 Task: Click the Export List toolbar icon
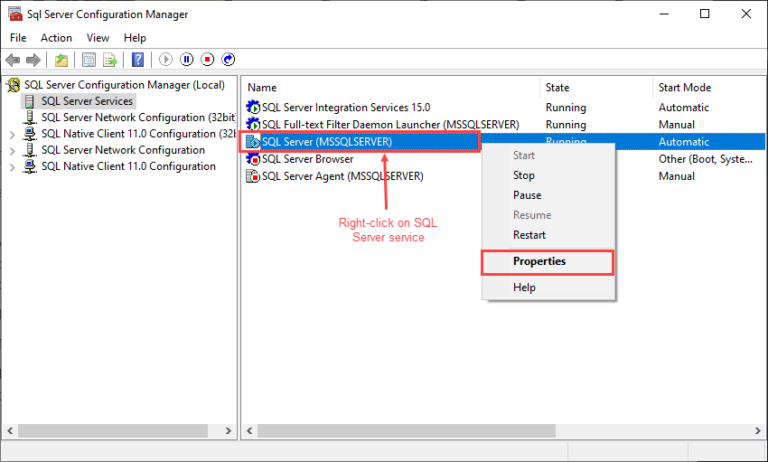tap(109, 60)
